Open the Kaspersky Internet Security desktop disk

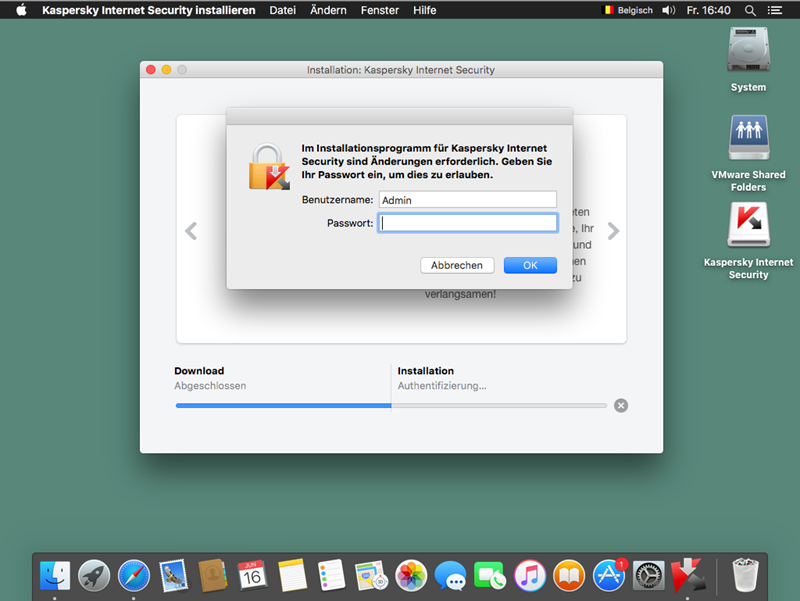pyautogui.click(x=748, y=227)
